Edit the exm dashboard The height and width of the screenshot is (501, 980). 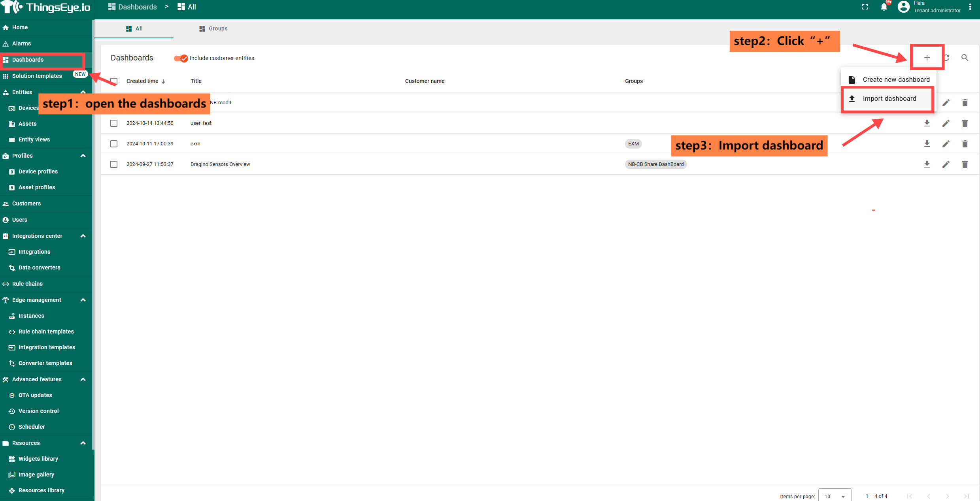coord(946,144)
